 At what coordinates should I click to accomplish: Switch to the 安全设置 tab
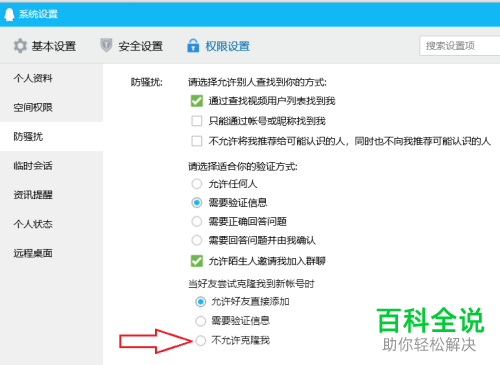pos(131,46)
